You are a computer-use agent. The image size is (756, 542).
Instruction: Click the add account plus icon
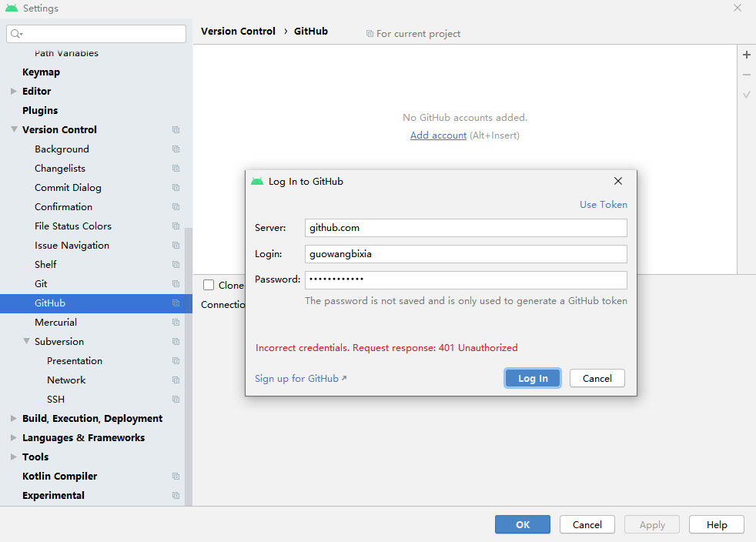[746, 55]
